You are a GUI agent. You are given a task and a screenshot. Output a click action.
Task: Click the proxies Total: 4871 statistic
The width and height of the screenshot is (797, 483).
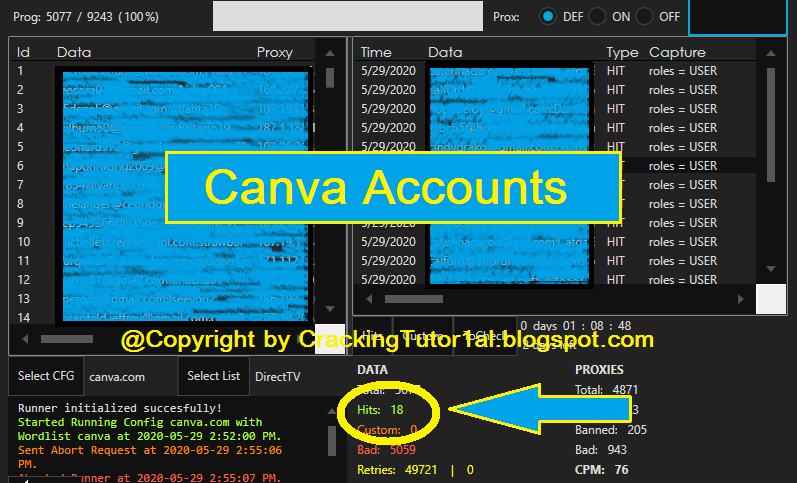(x=606, y=390)
